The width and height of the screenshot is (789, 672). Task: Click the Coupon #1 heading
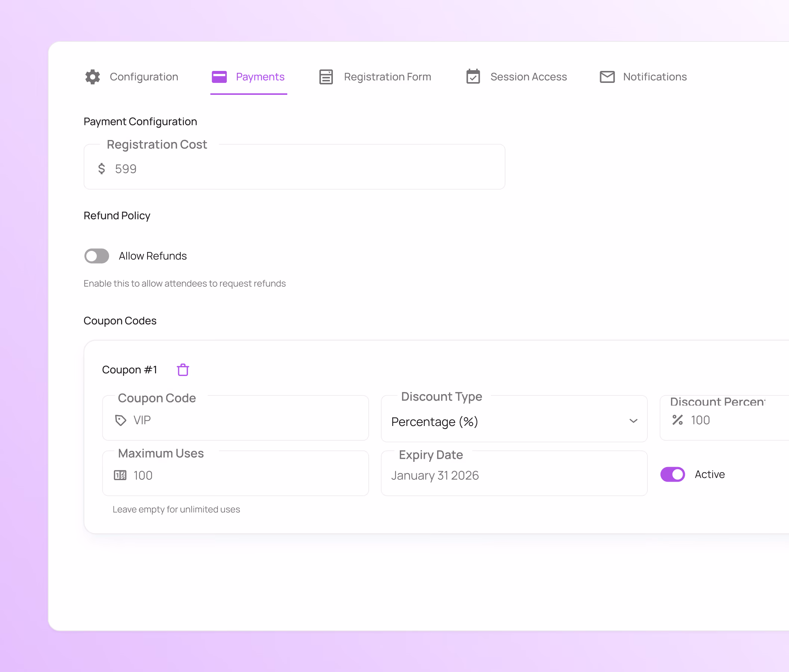pyautogui.click(x=130, y=370)
